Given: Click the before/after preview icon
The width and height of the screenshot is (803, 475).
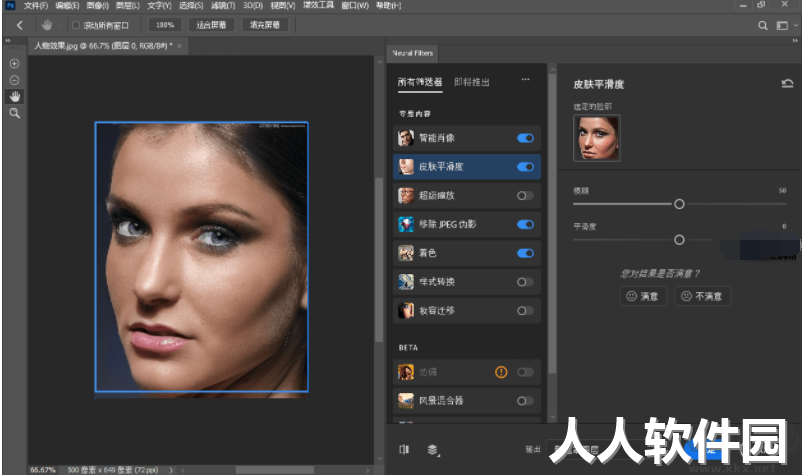Looking at the screenshot, I should (x=404, y=449).
